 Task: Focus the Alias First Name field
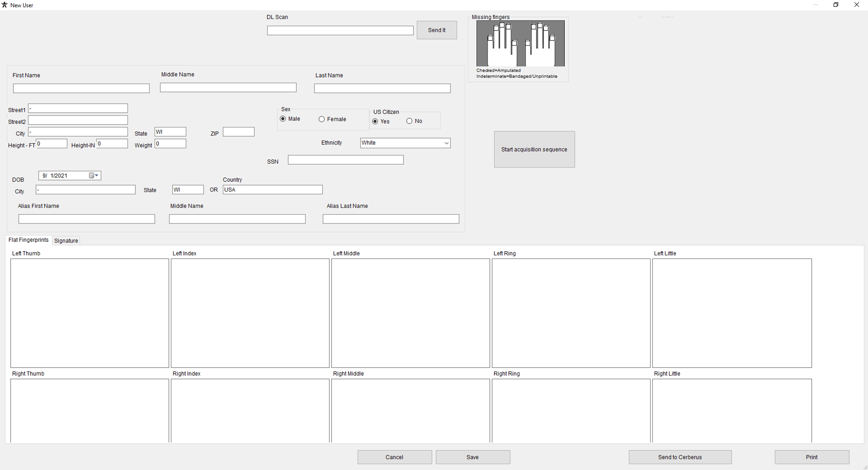pyautogui.click(x=87, y=219)
